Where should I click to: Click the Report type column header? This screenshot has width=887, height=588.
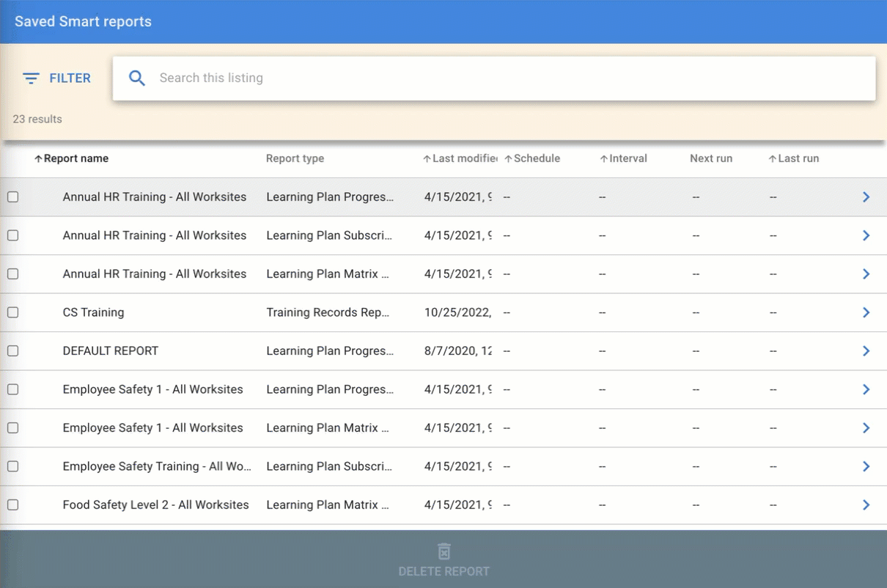[x=295, y=158]
